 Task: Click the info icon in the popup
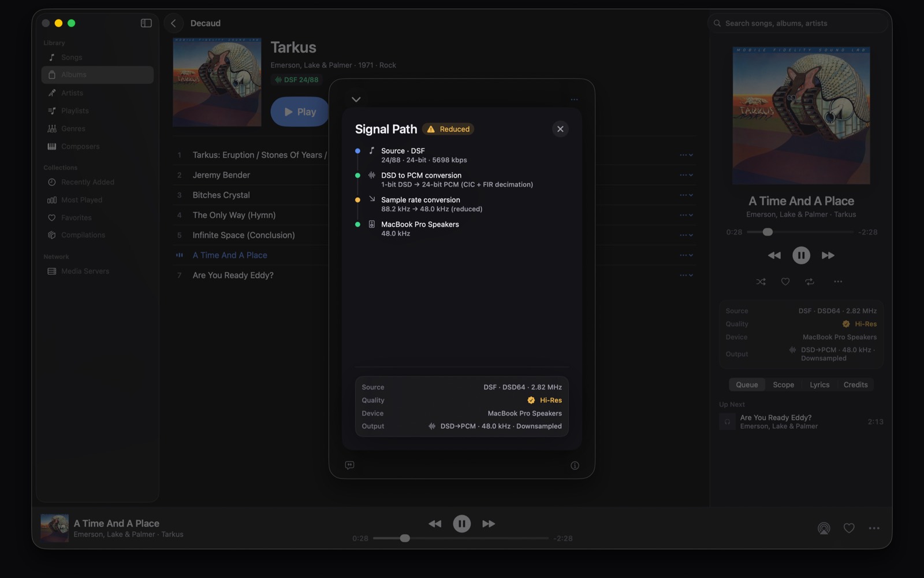pyautogui.click(x=575, y=465)
